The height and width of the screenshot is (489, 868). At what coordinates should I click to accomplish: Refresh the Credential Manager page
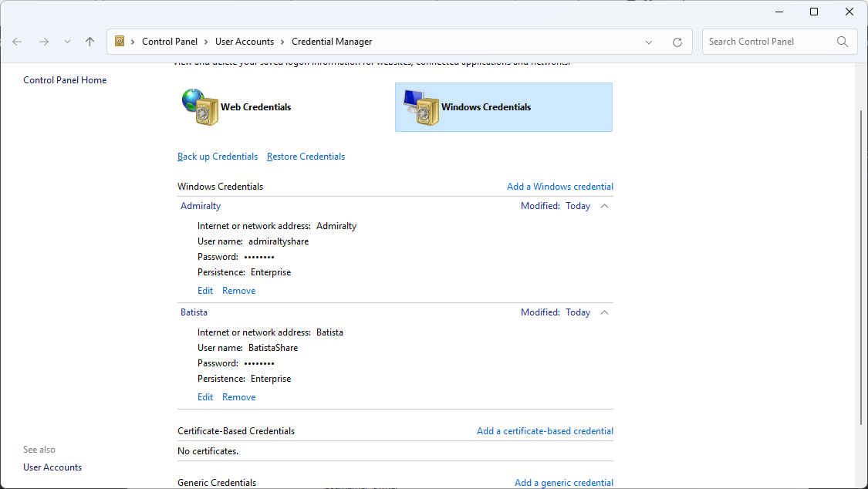click(677, 42)
